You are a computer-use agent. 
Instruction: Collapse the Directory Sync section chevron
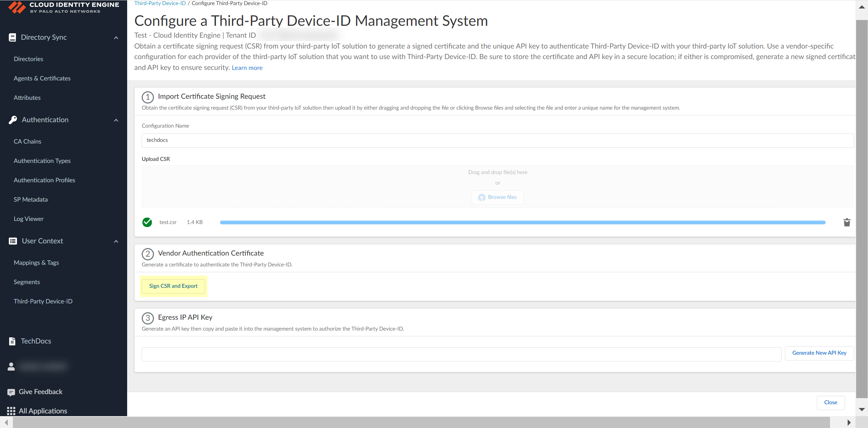pos(116,38)
